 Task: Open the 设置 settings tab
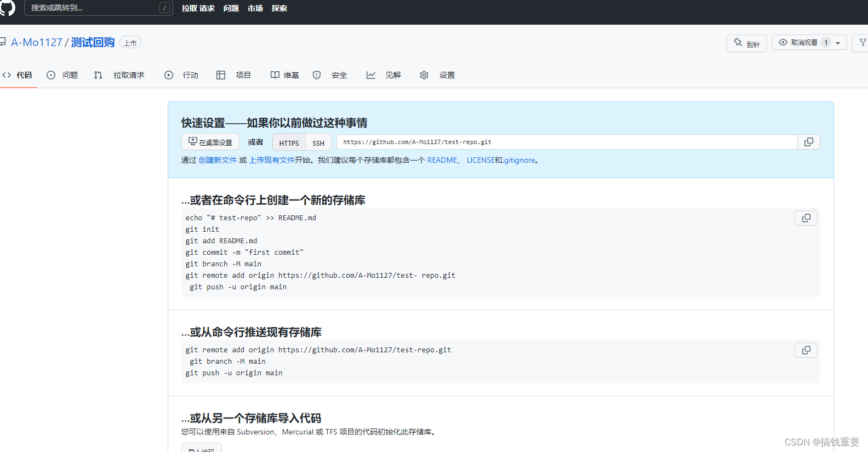[437, 75]
